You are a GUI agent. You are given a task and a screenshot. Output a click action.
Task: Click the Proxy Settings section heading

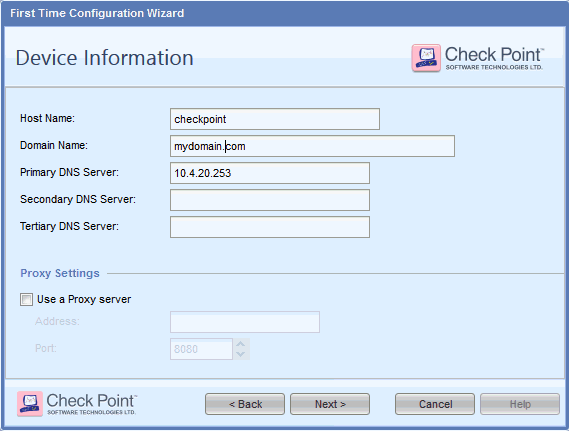[x=60, y=273]
